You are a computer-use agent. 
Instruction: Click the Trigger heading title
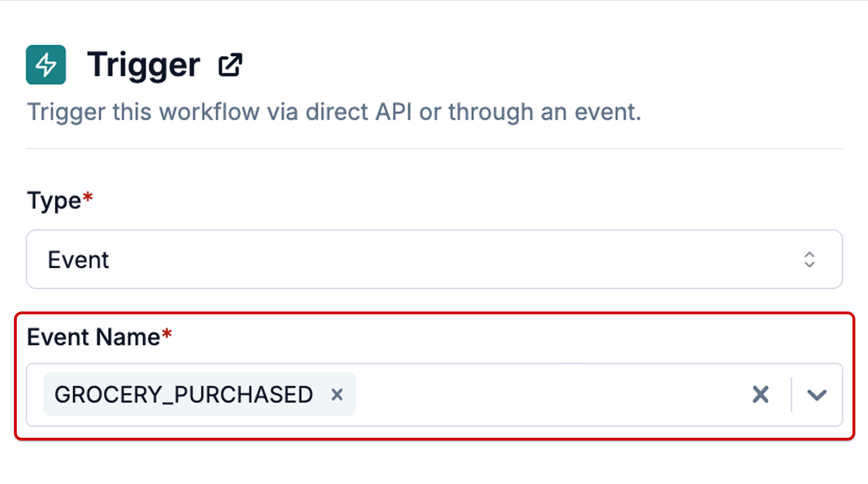click(144, 65)
